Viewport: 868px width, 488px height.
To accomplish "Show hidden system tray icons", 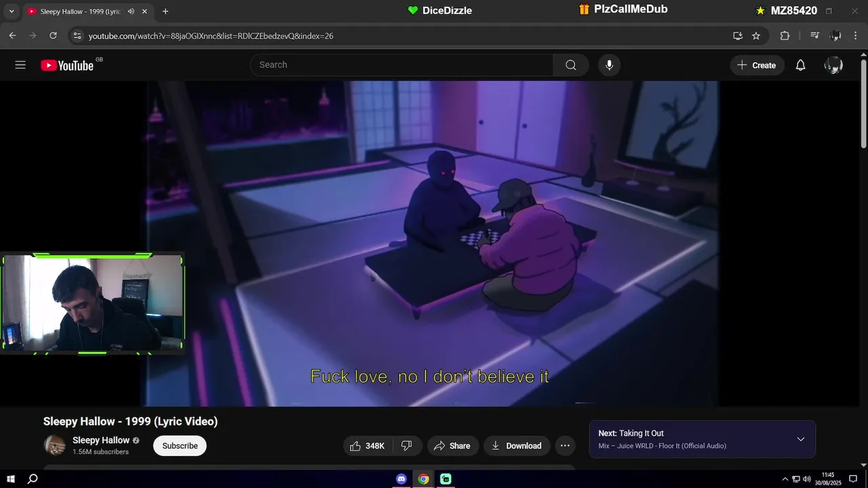I will point(785,479).
